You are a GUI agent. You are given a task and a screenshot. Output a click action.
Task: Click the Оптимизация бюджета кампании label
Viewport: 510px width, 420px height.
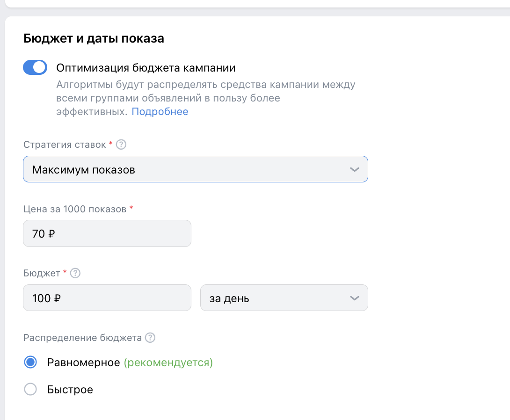146,68
